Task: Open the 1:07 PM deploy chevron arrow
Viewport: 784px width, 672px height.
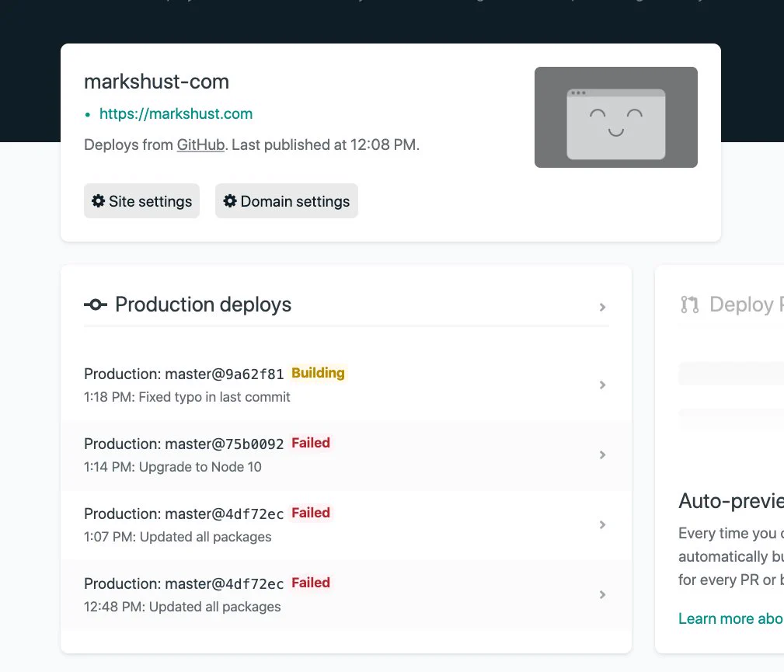Action: [x=602, y=525]
